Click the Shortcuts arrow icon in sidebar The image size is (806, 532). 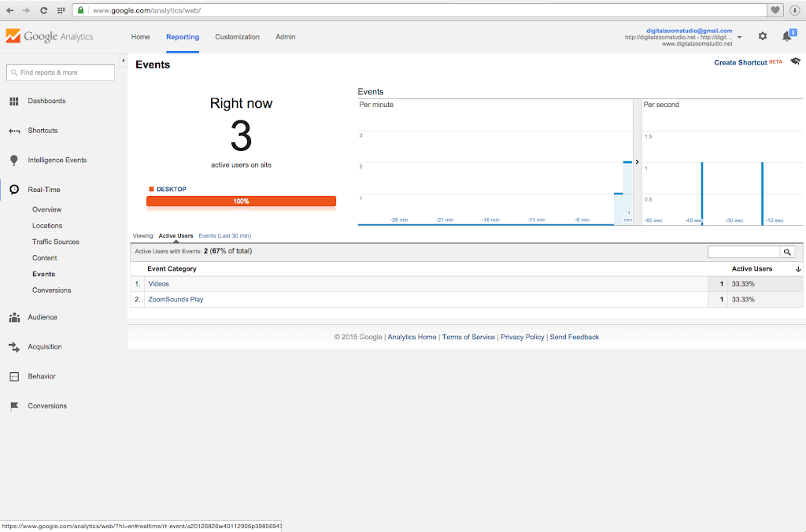(14, 131)
